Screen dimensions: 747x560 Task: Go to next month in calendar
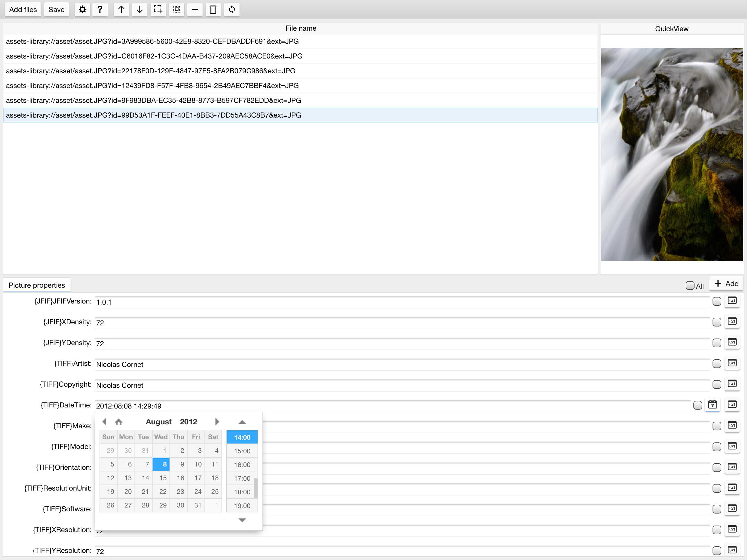click(217, 422)
